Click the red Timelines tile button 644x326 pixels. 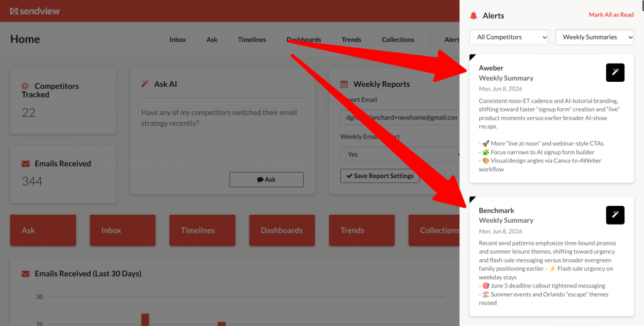pos(203,230)
